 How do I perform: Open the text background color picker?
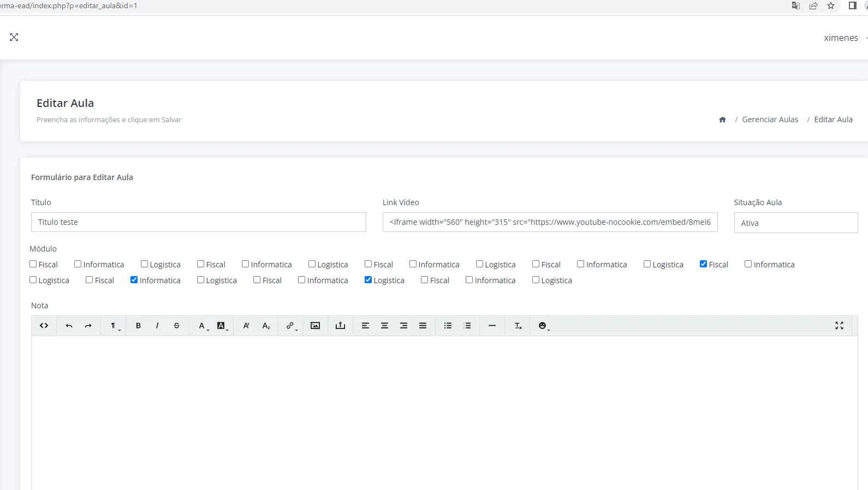coord(222,326)
